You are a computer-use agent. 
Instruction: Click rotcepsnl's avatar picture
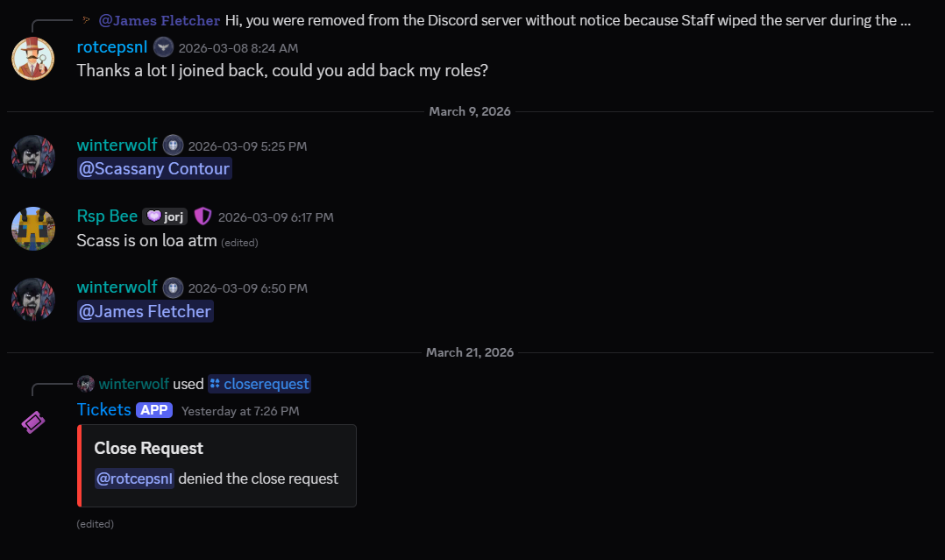(33, 59)
